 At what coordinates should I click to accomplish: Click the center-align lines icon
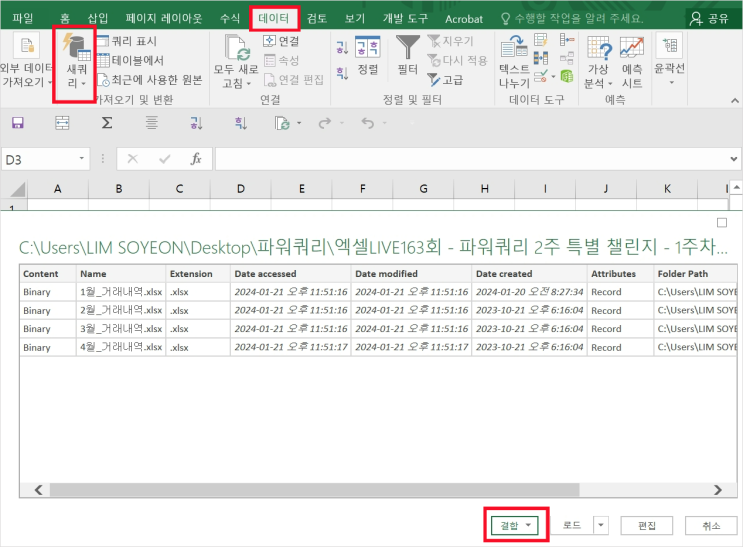[x=152, y=123]
